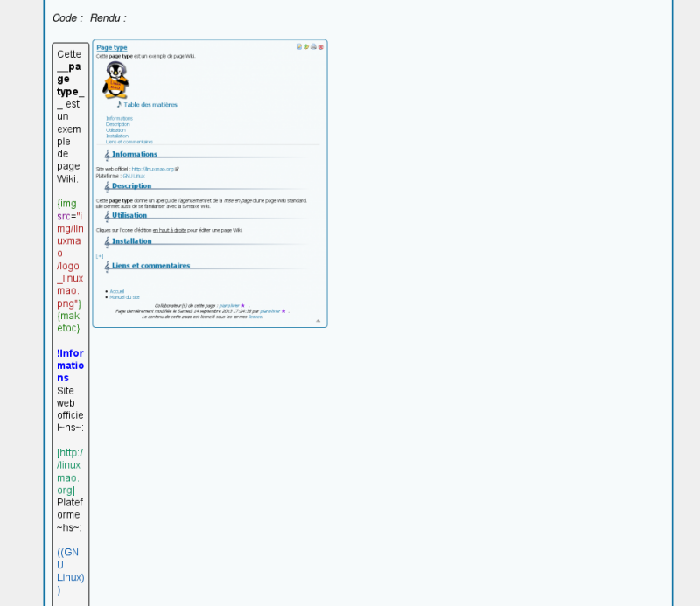This screenshot has width=700, height=606.
Task: Open the edit page icon in rendered preview
Action: 299,47
